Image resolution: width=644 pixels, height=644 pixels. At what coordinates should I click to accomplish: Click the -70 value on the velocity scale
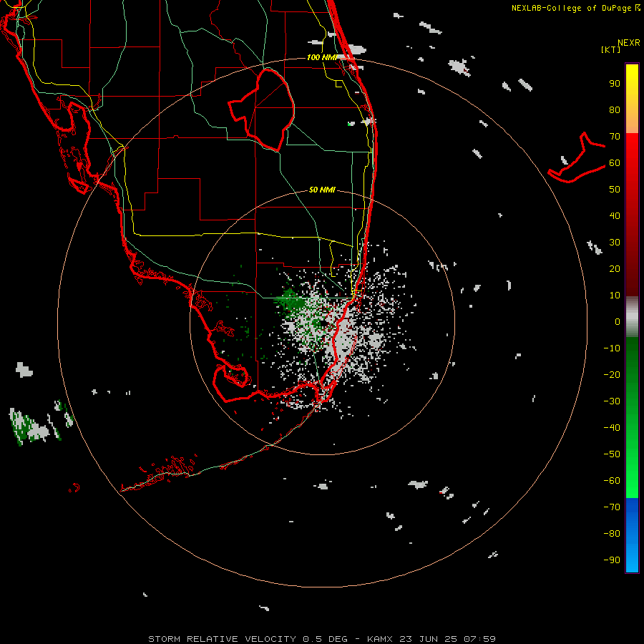[x=612, y=507]
